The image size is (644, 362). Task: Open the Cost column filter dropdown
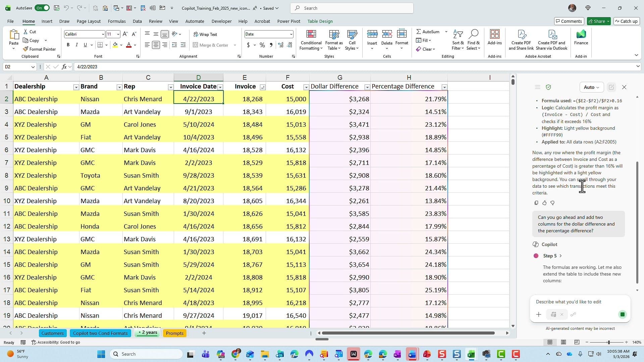click(x=306, y=87)
